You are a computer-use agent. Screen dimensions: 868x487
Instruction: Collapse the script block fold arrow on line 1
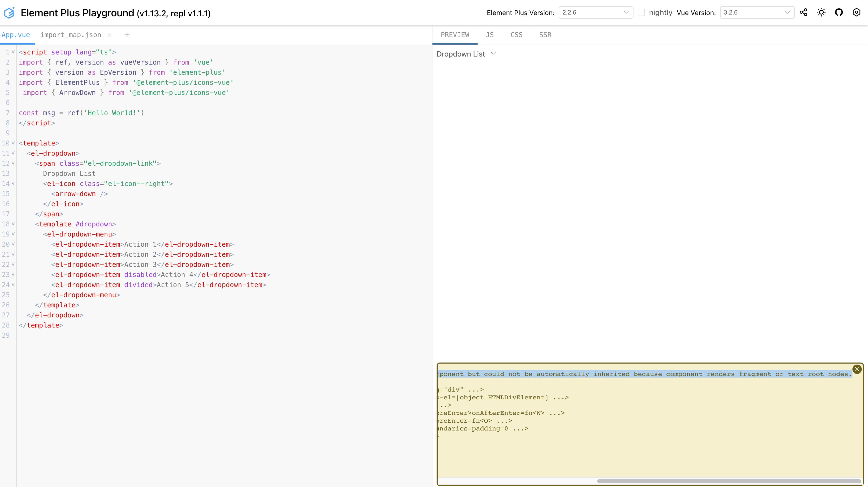[13, 52]
